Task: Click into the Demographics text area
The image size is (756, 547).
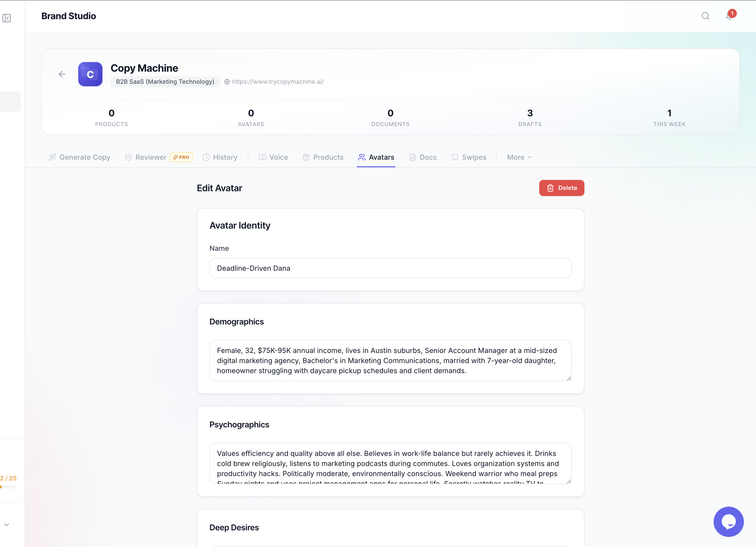Action: [x=390, y=360]
